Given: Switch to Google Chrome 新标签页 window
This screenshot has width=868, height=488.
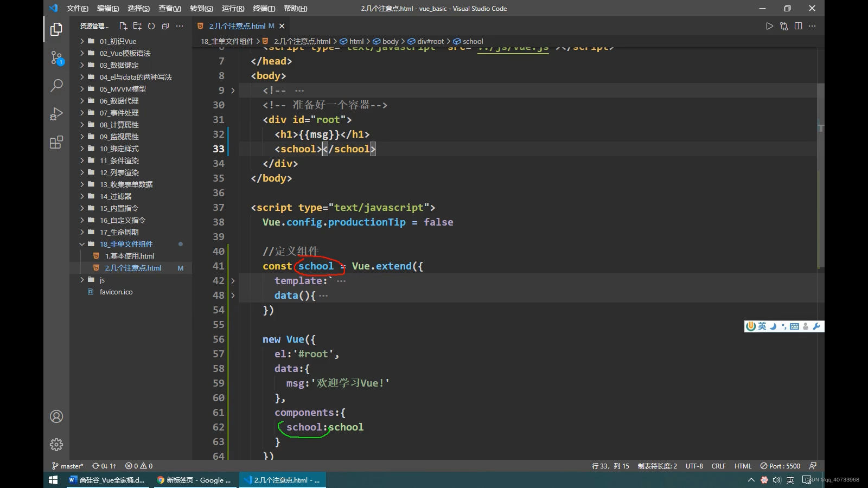Looking at the screenshot, I should point(194,480).
